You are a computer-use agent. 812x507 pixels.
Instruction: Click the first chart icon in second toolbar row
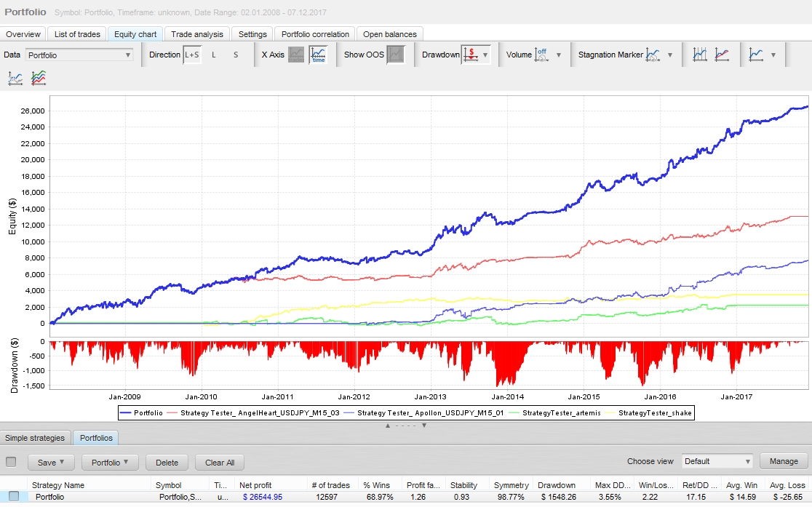pyautogui.click(x=16, y=78)
